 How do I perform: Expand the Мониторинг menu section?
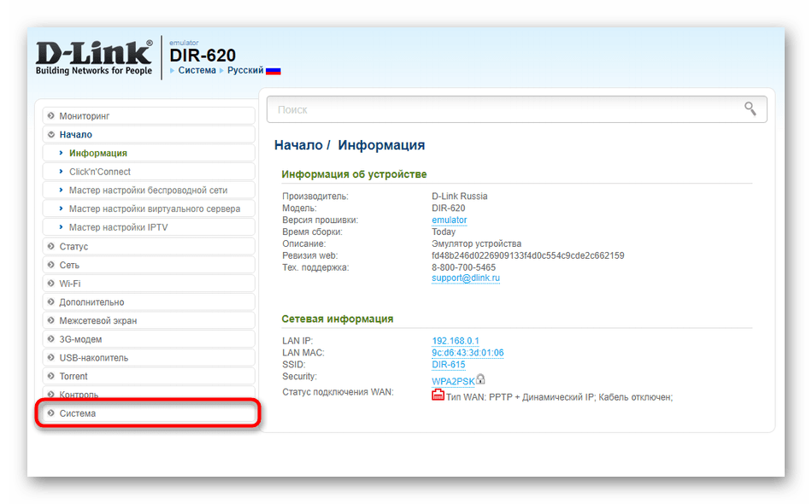coord(149,116)
